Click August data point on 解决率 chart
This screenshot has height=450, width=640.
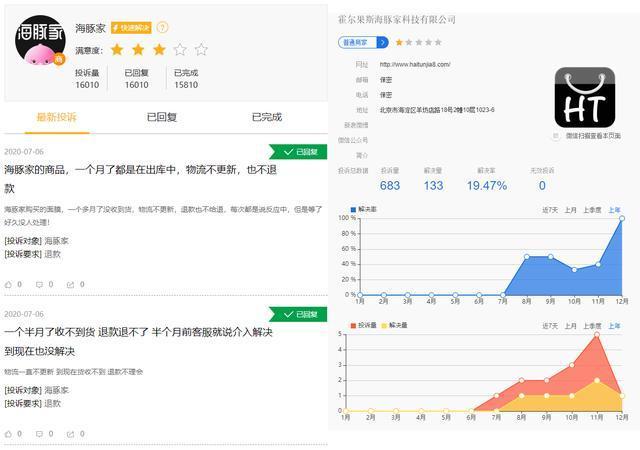527,257
